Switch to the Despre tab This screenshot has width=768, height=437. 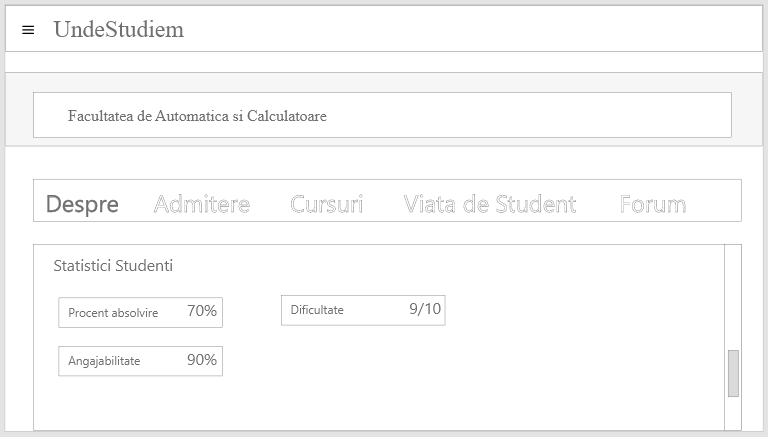(82, 205)
